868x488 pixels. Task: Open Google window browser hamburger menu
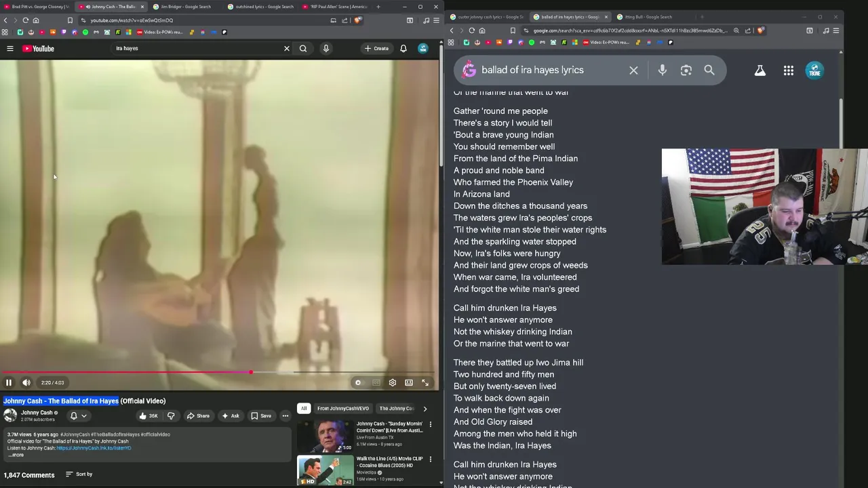836,30
